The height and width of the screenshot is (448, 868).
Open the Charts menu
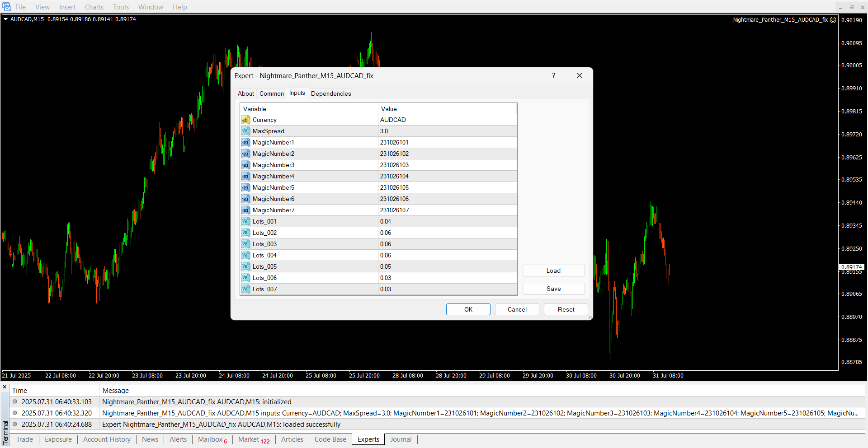click(94, 7)
